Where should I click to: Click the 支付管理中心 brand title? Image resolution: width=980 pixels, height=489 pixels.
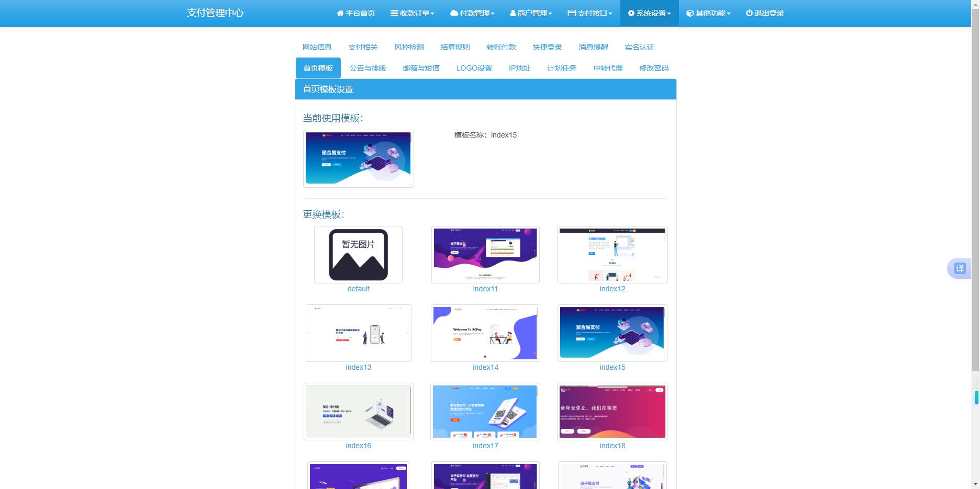tap(216, 13)
